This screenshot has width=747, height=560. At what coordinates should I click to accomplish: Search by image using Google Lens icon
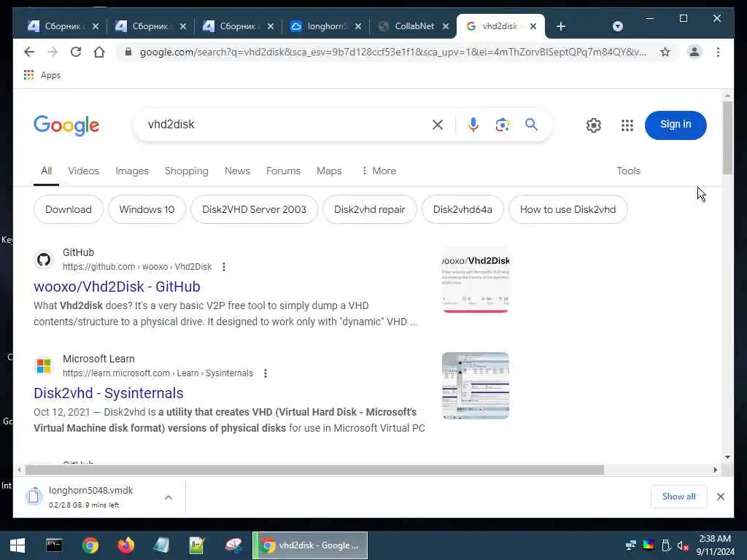(x=502, y=125)
